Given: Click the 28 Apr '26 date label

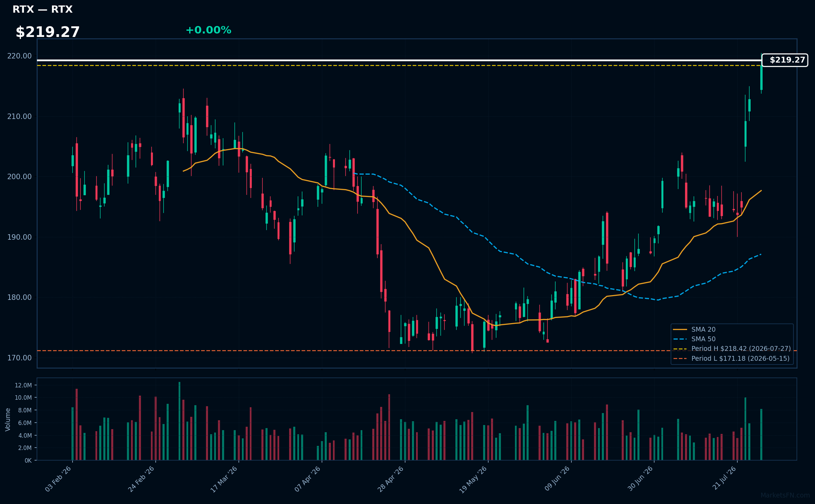Looking at the screenshot, I should pos(391,479).
